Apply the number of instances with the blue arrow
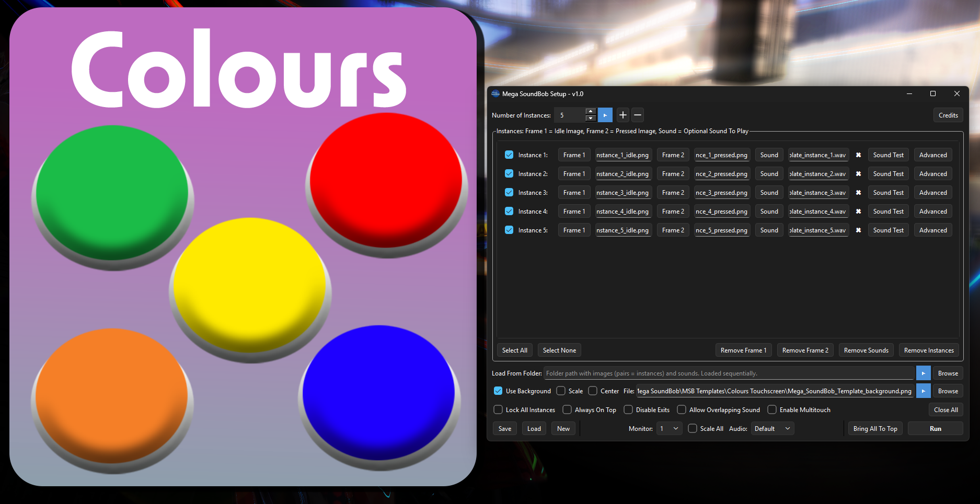980x504 pixels. 605,115
